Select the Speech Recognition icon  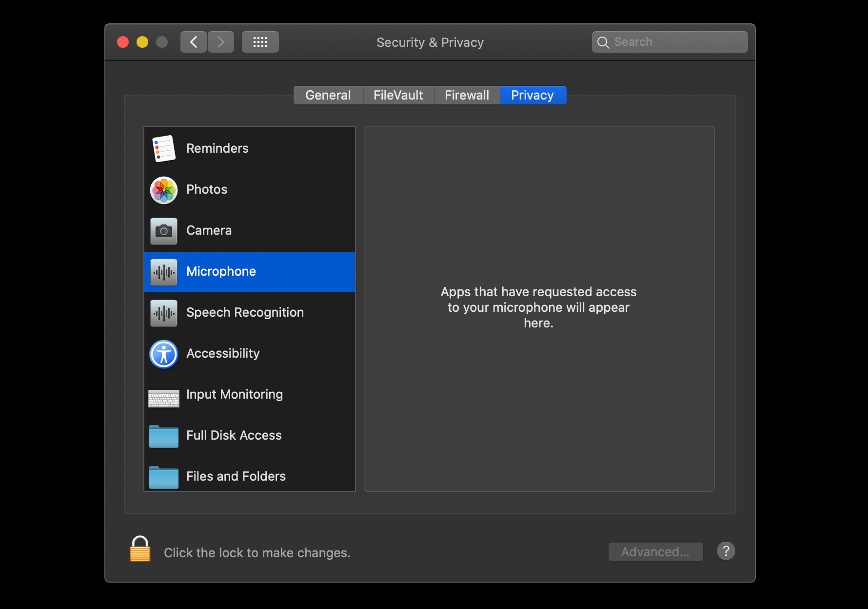164,313
